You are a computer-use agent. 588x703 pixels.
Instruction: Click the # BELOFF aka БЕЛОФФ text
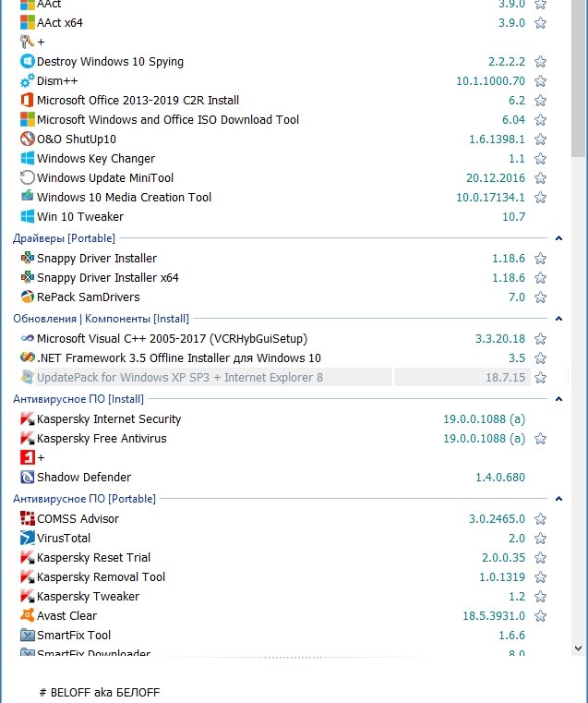pyautogui.click(x=100, y=692)
